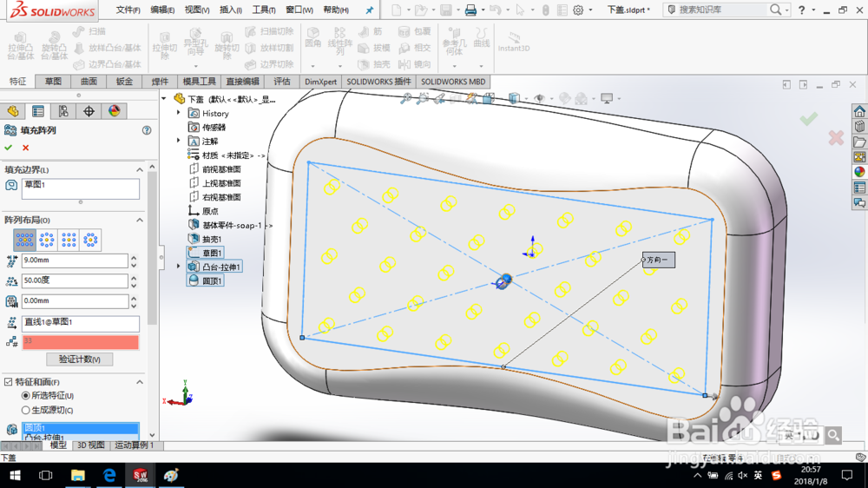Increase angle 50.00度 spinner up
868x488 pixels.
tap(134, 278)
